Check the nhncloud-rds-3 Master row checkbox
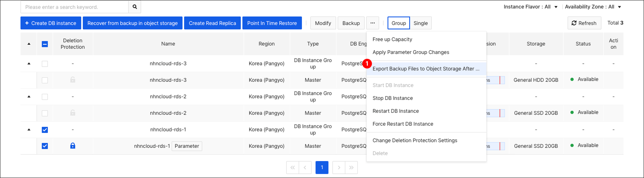The width and height of the screenshot is (644, 178). [45, 80]
